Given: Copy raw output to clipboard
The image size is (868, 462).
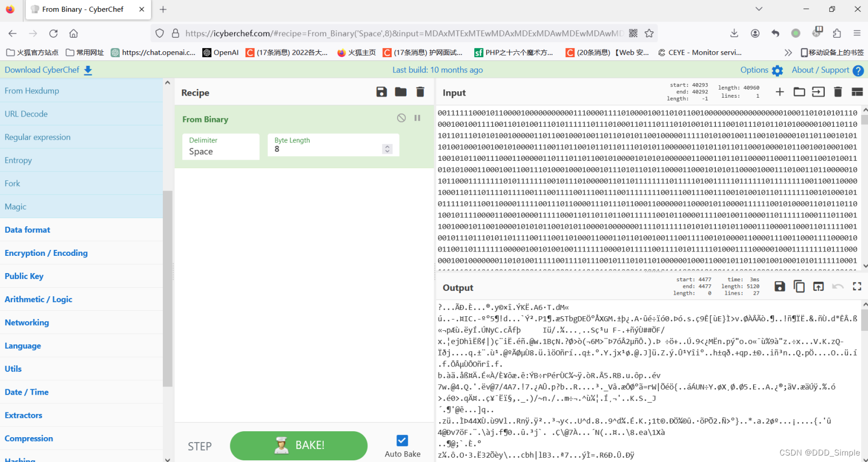Looking at the screenshot, I should tap(799, 287).
